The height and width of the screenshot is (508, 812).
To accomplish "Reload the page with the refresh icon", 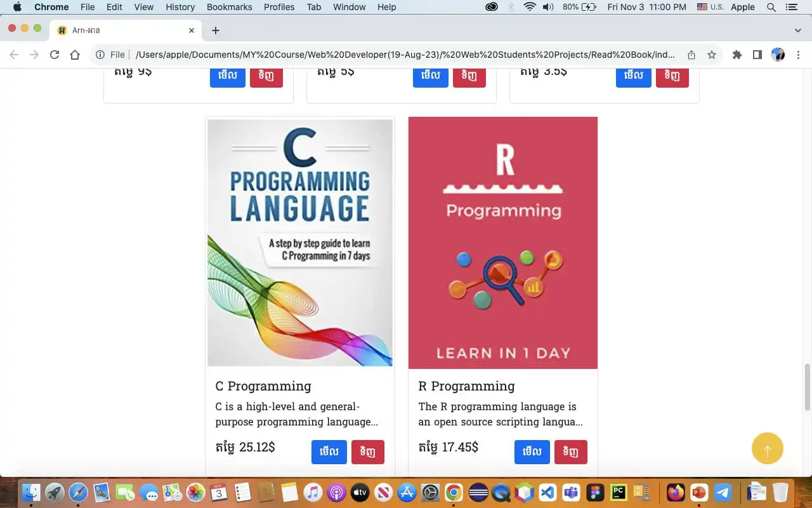I will pos(55,55).
